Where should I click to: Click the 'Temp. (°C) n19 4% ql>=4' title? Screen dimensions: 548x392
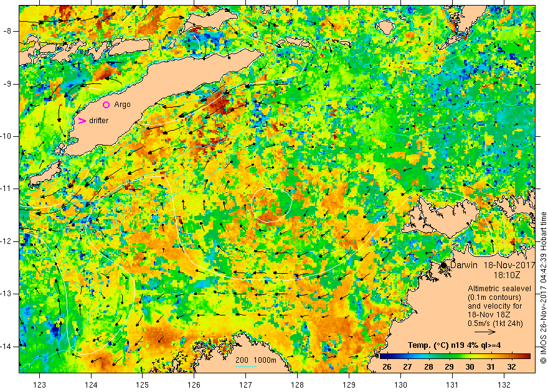[455, 345]
